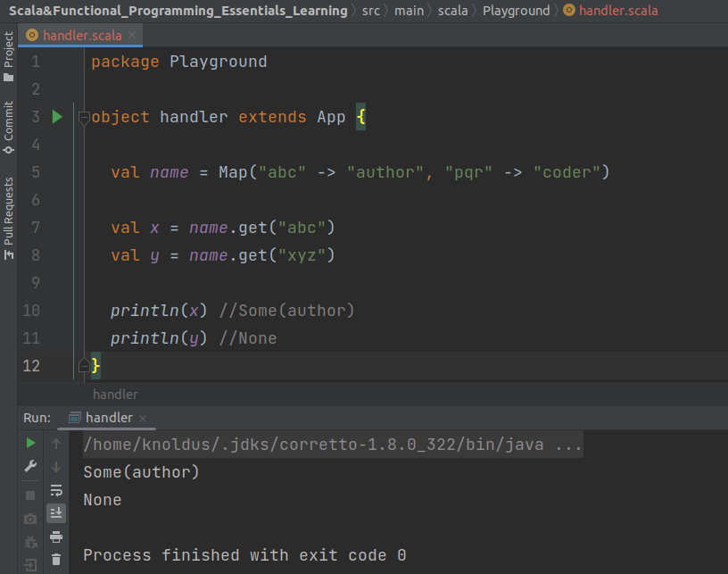Open the Project tool window
Viewport: 728px width, 574px height.
pyautogui.click(x=8, y=56)
